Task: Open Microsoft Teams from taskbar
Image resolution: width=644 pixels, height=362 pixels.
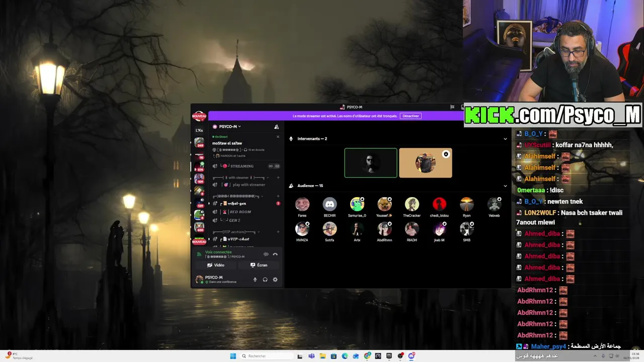Action: (311, 356)
